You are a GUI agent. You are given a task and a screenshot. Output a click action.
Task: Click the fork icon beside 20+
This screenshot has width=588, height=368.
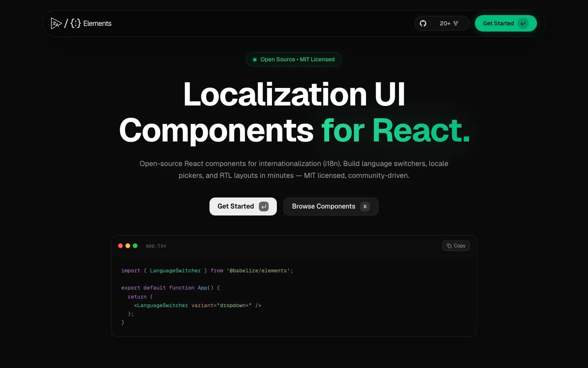tap(456, 23)
